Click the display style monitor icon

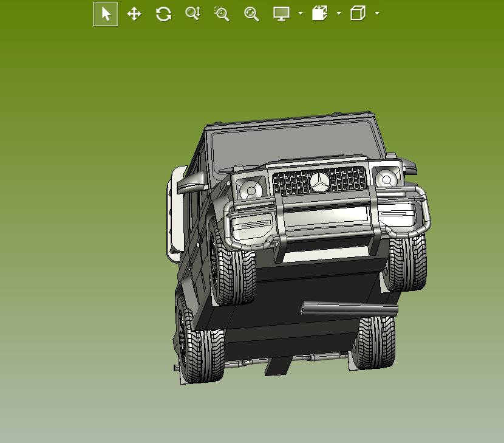(x=281, y=13)
